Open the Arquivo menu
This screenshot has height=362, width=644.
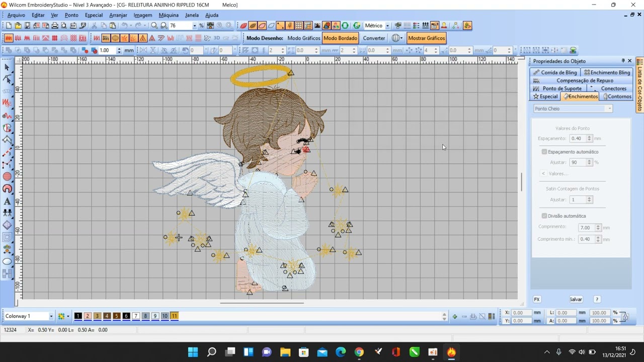coord(16,15)
